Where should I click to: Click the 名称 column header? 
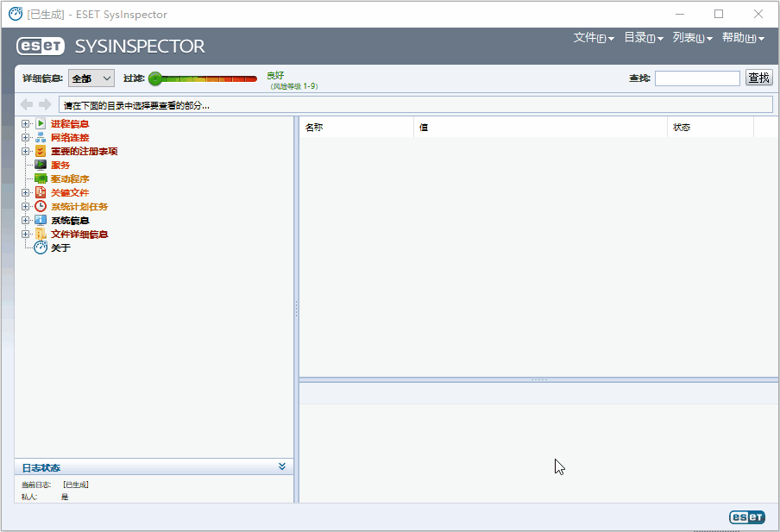354,127
